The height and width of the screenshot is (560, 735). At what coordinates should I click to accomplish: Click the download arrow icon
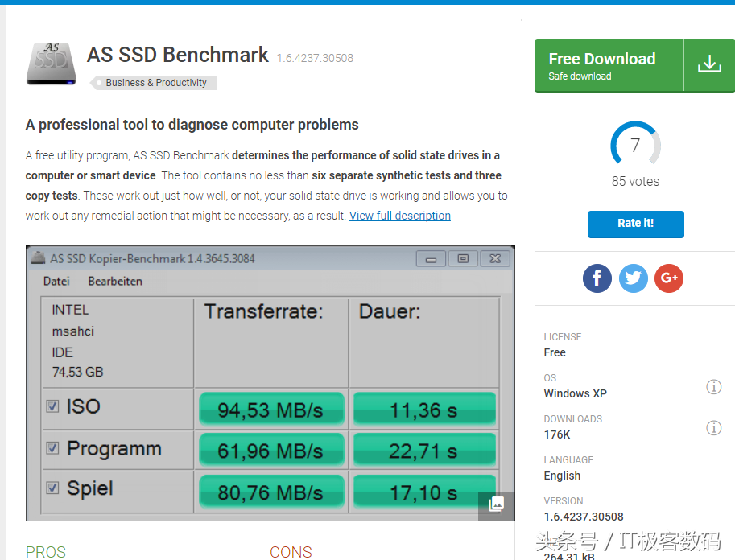pos(709,64)
